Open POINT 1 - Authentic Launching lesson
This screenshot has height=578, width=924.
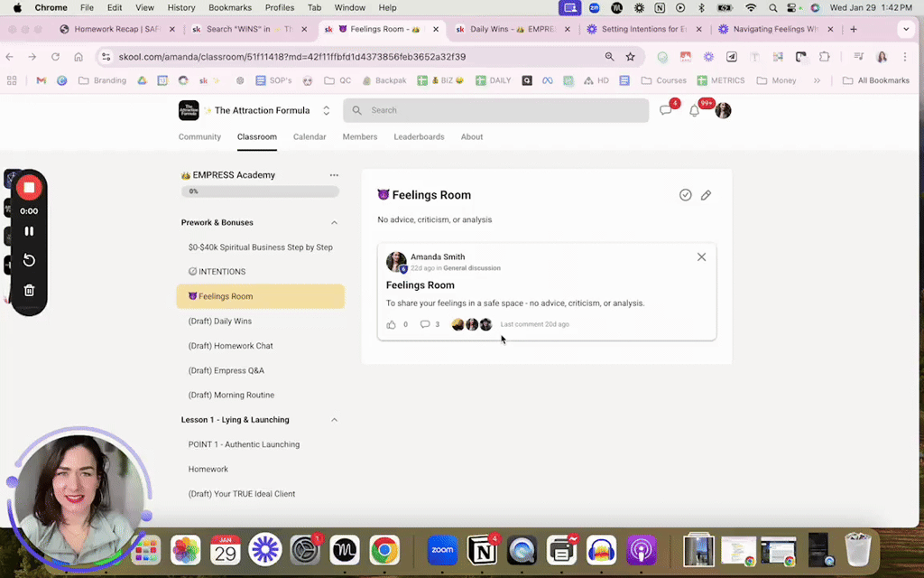(x=261, y=444)
